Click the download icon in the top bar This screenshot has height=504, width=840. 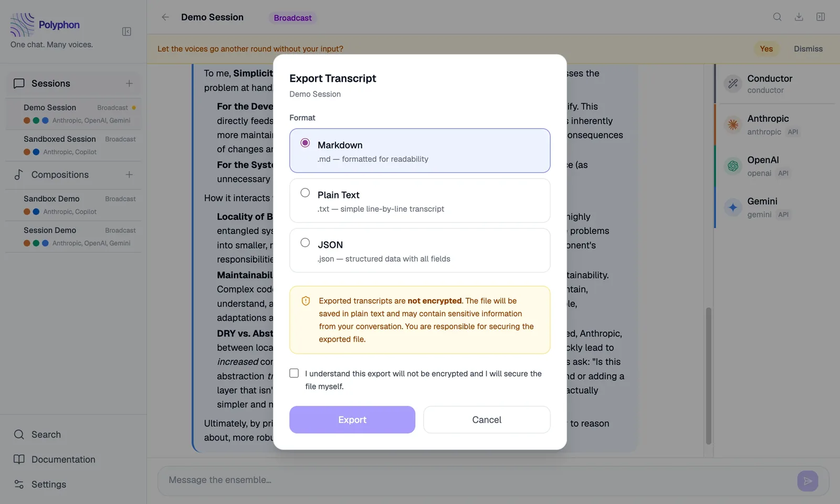click(799, 17)
